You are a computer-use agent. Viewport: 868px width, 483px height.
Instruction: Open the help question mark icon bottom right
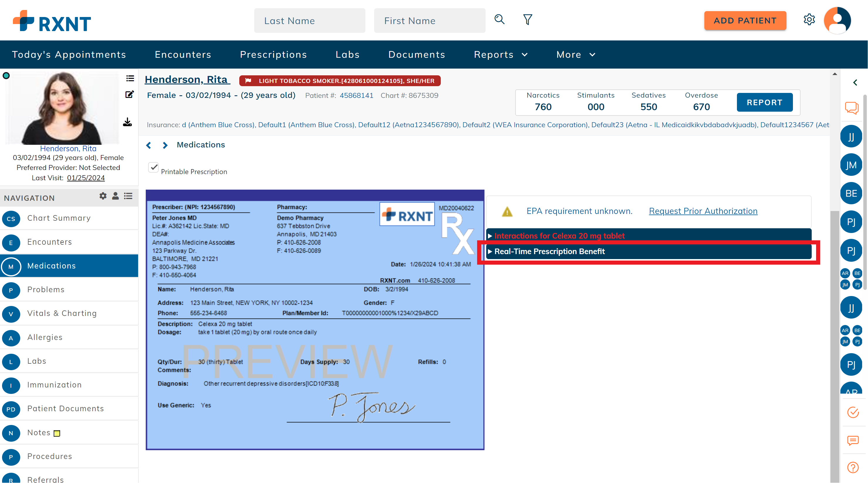tap(853, 467)
